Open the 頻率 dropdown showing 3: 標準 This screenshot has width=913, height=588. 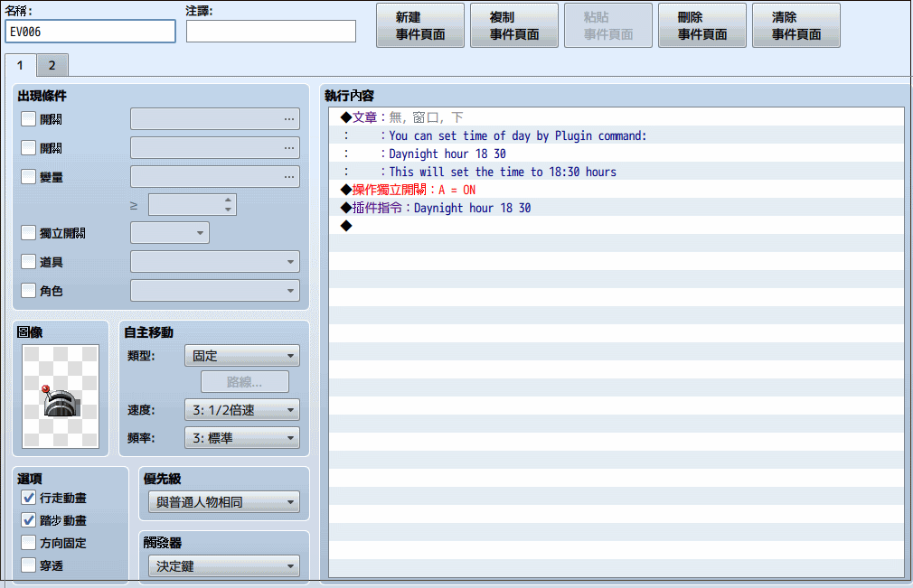(242, 437)
